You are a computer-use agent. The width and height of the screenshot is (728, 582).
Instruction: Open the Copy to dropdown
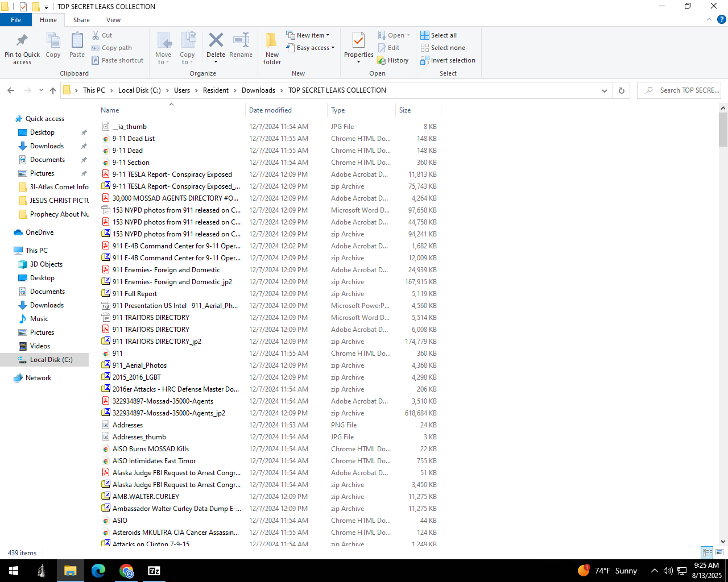187,58
